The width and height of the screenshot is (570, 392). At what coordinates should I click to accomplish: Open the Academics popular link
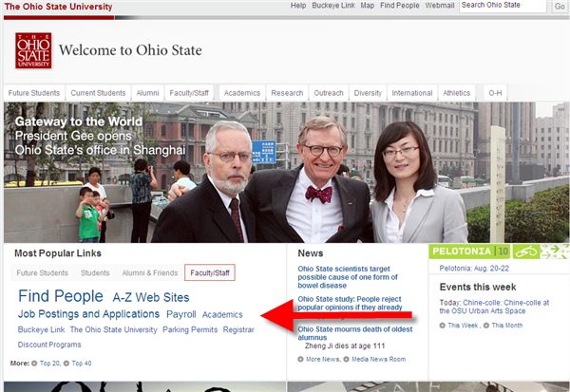tap(222, 314)
